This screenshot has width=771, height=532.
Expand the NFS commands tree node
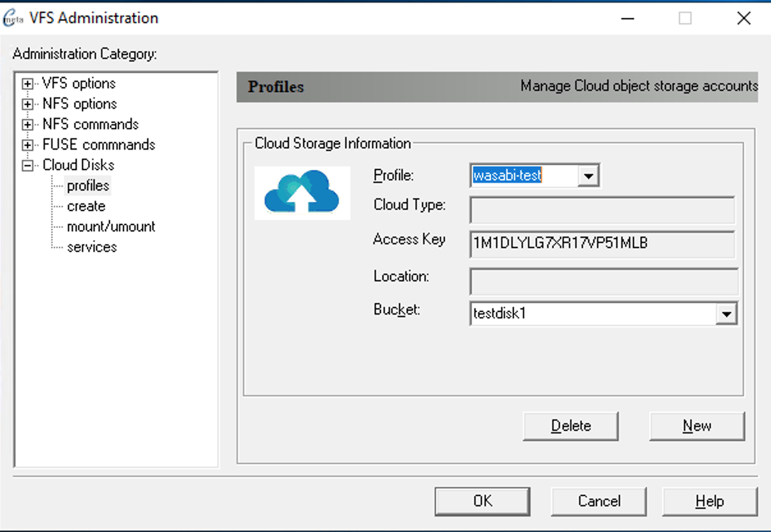pos(27,125)
